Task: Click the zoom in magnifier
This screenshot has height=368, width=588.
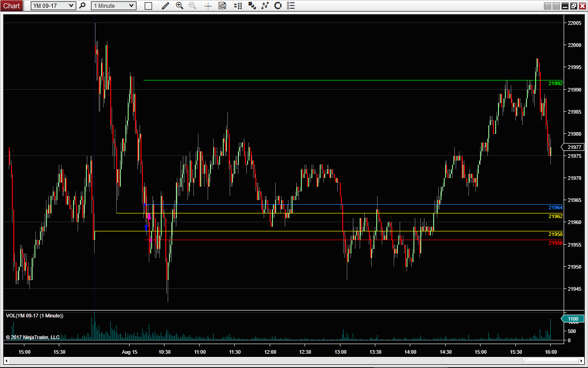Action: (180, 6)
